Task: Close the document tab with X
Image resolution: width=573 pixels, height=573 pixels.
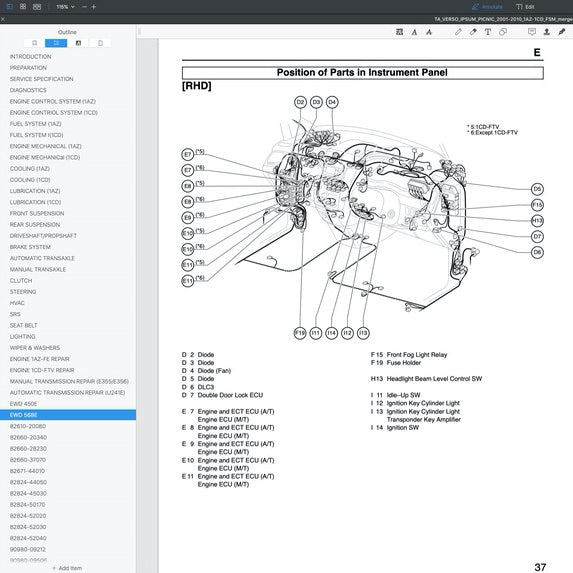Action: [x=3, y=19]
